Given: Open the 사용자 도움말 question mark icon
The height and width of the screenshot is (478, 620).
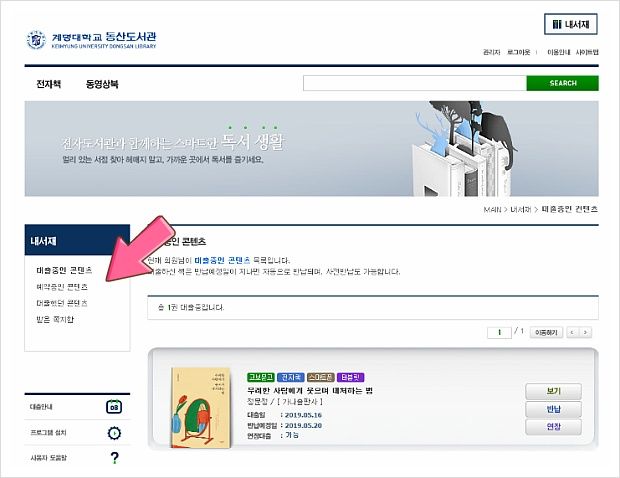Looking at the screenshot, I should coord(114,458).
